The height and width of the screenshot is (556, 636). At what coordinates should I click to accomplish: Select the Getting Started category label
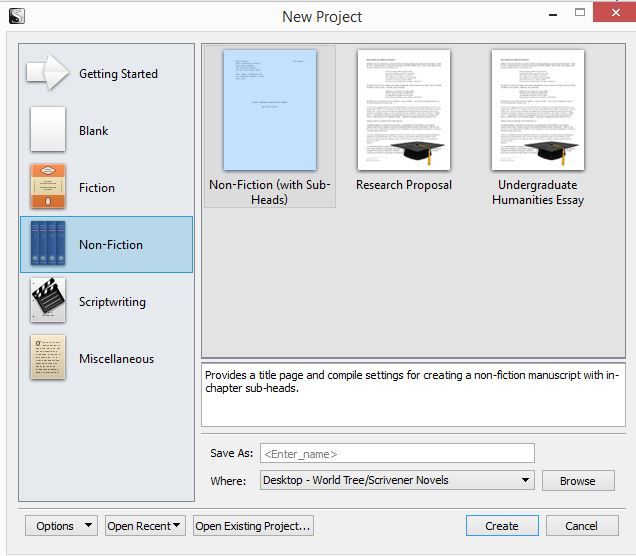click(x=118, y=74)
